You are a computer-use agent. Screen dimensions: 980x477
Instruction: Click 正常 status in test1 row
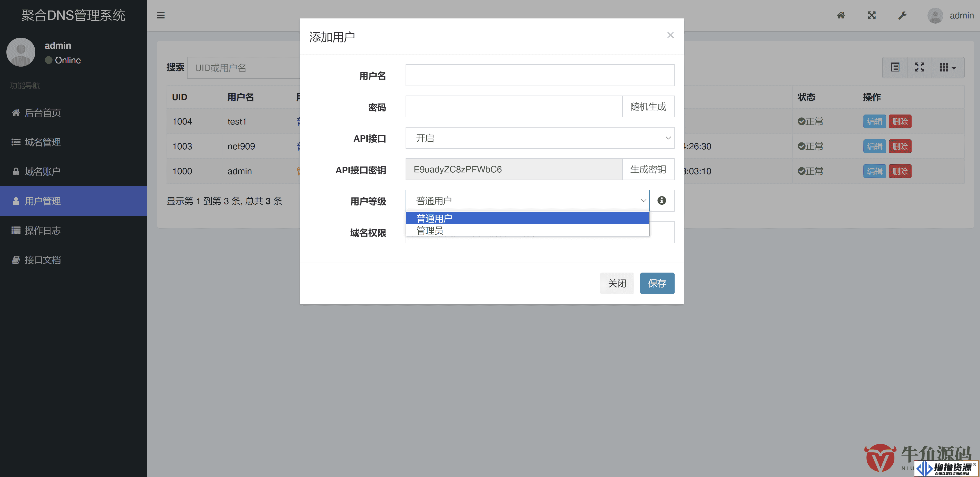click(x=810, y=122)
